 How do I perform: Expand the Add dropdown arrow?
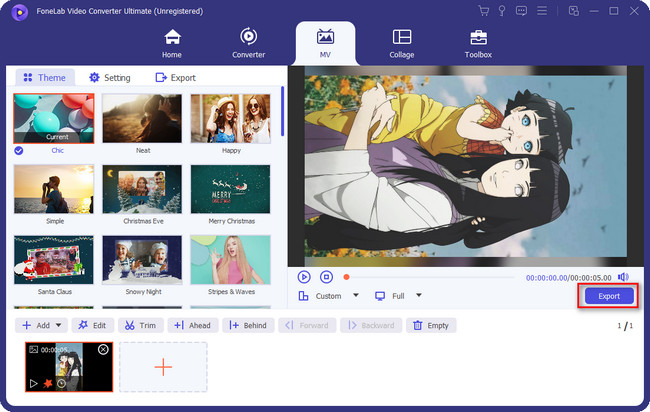pyautogui.click(x=59, y=325)
